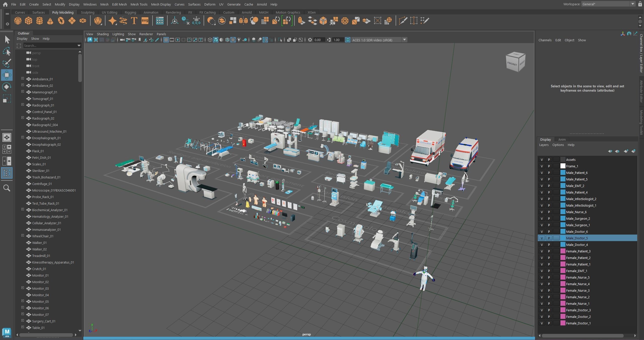644x340 pixels.
Task: Open the layer editor Options menu
Action: click(558, 145)
